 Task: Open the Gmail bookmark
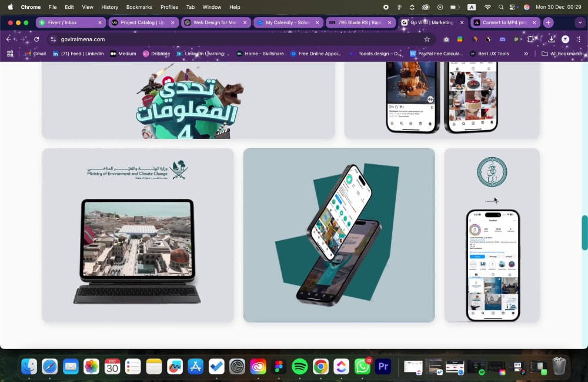[x=35, y=54]
